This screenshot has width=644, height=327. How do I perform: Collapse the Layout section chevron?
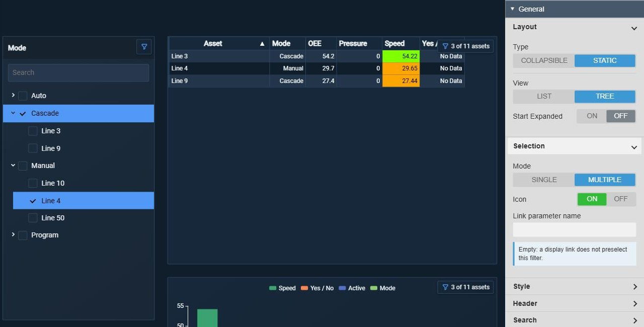634,28
